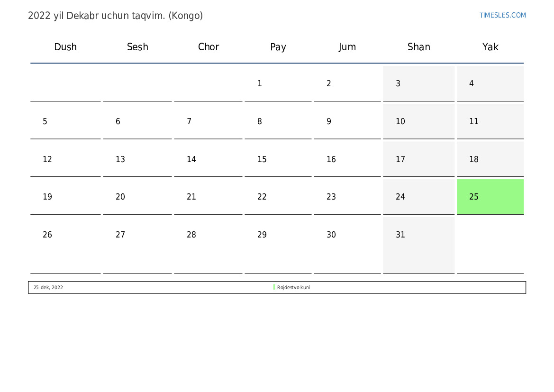
Task: Select December 24 cell
Action: coord(418,197)
